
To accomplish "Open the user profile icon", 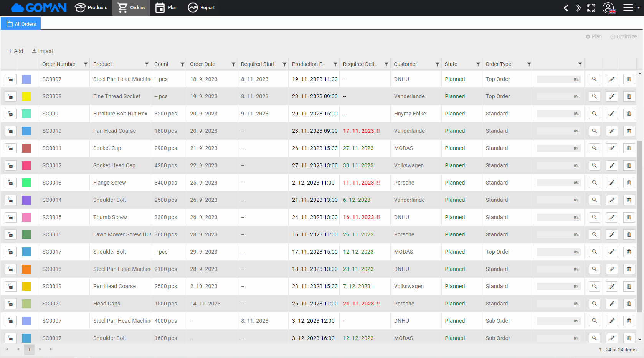I will point(609,8).
